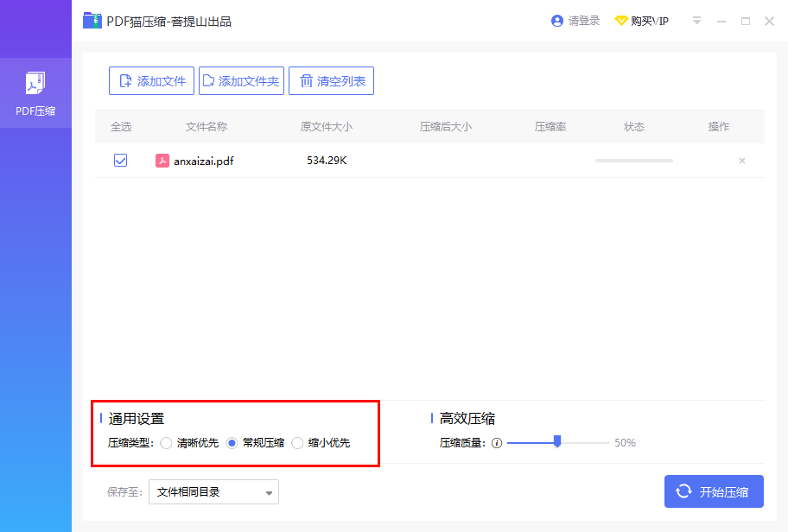
Task: Click 文件名称 column header
Action: pyautogui.click(x=207, y=127)
